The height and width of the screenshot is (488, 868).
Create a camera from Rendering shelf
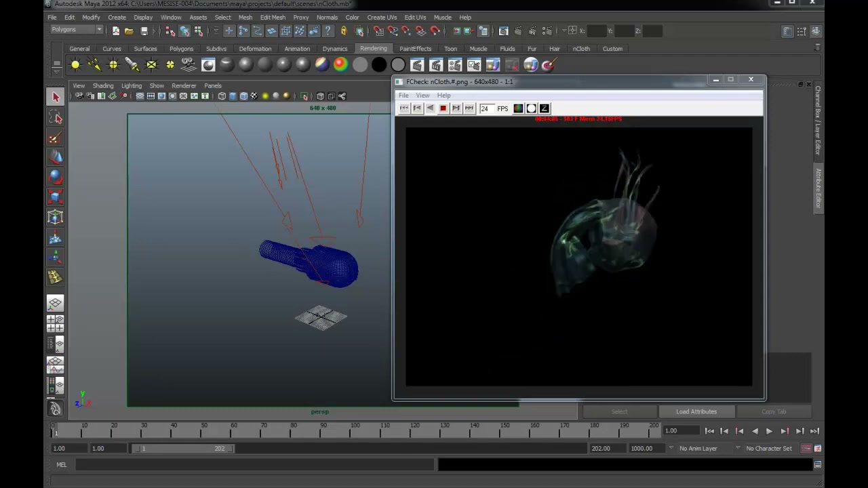point(189,65)
